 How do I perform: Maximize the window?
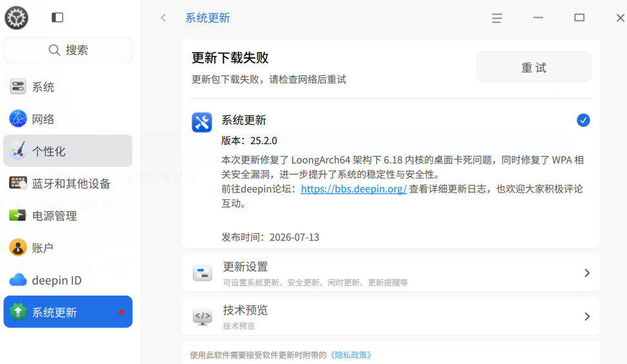pos(579,17)
